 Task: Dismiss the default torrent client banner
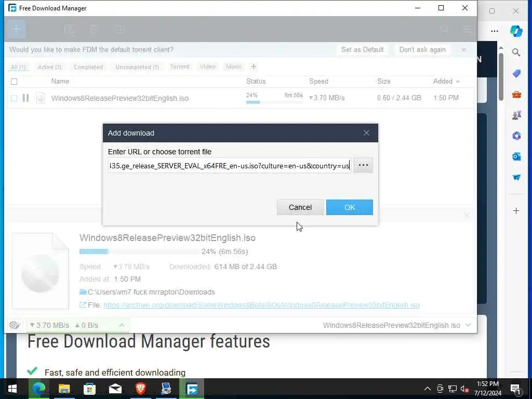pos(464,50)
